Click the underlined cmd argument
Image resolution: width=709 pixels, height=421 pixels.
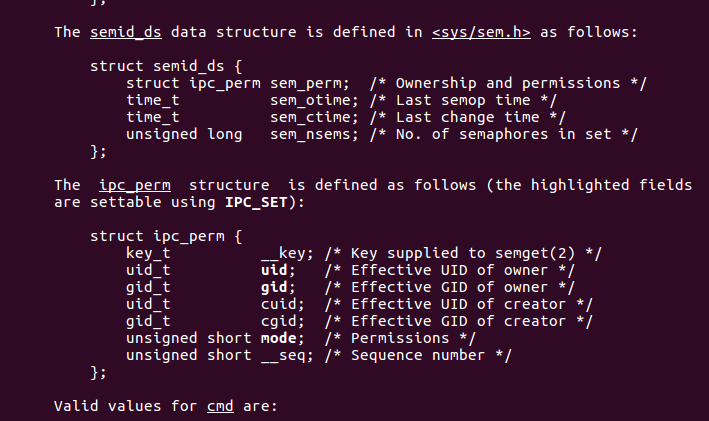pyautogui.click(x=219, y=407)
